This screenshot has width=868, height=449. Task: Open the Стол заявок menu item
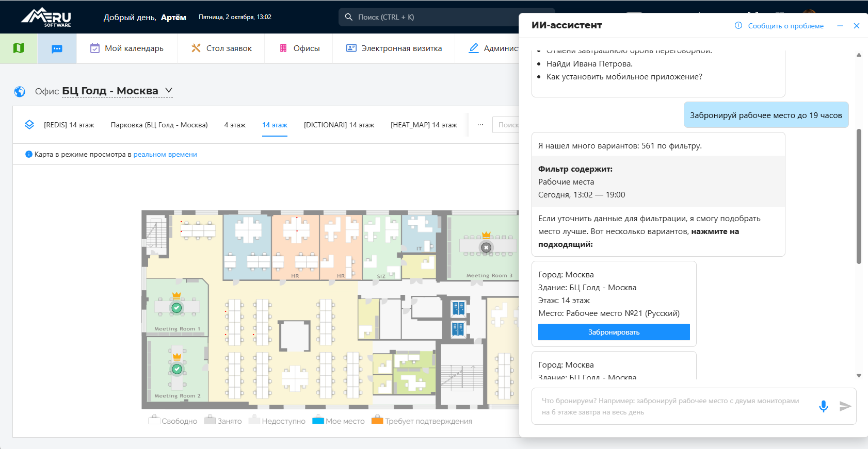pyautogui.click(x=221, y=48)
